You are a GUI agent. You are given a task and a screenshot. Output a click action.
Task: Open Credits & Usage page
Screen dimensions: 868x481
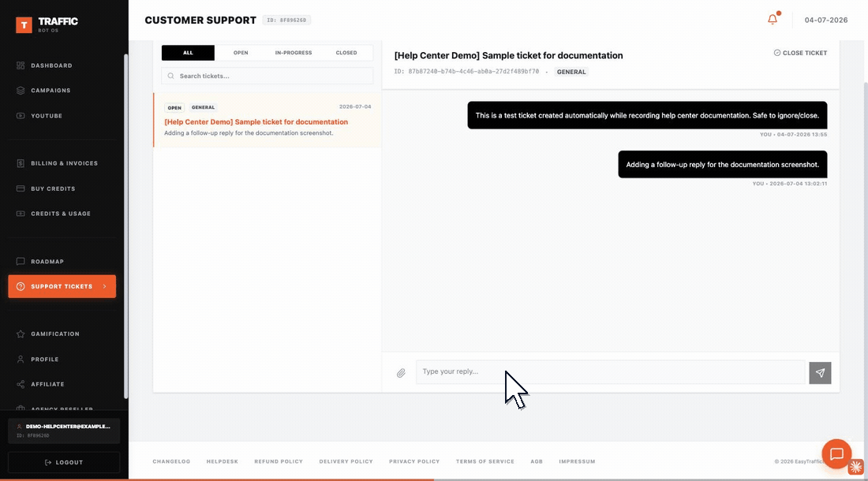pos(62,214)
